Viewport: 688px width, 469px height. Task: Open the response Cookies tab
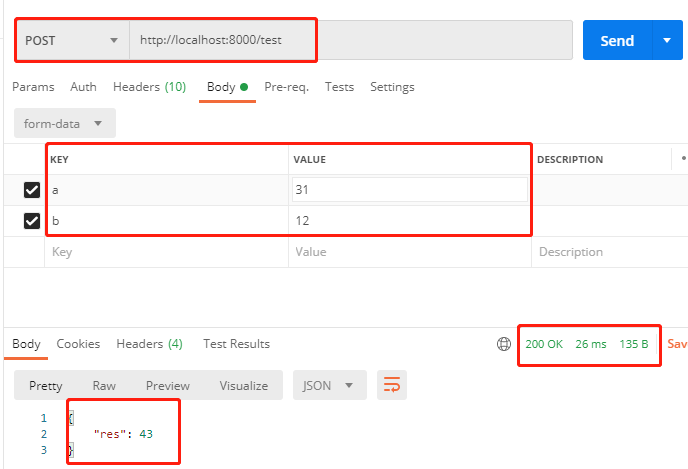pos(78,344)
